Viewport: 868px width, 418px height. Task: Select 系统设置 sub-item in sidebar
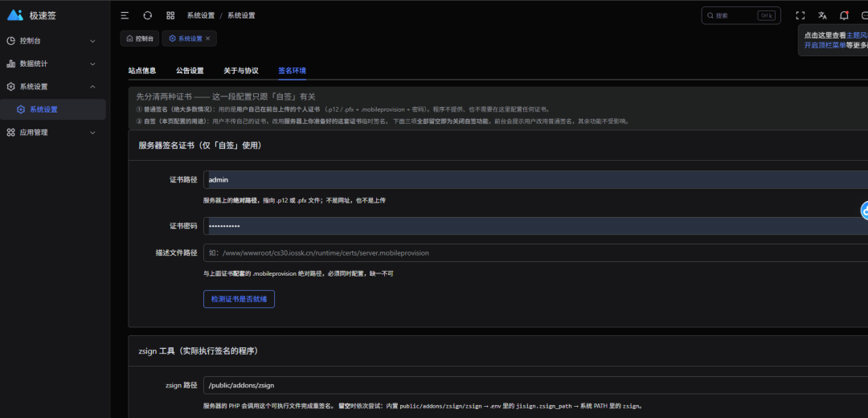52,109
